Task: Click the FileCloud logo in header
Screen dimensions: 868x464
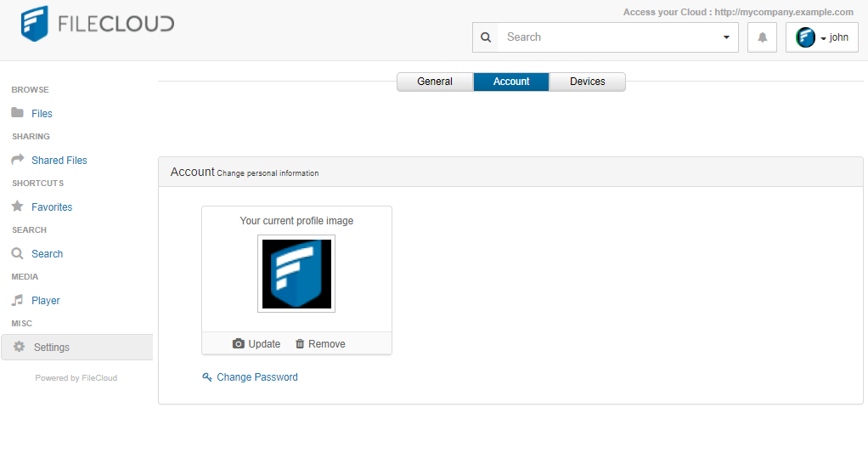Action: click(x=98, y=24)
